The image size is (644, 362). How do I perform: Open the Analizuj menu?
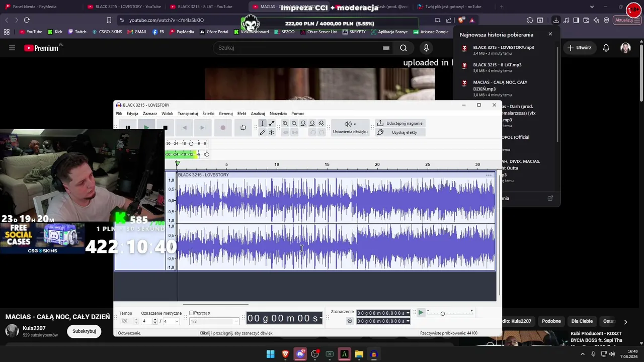tap(258, 114)
